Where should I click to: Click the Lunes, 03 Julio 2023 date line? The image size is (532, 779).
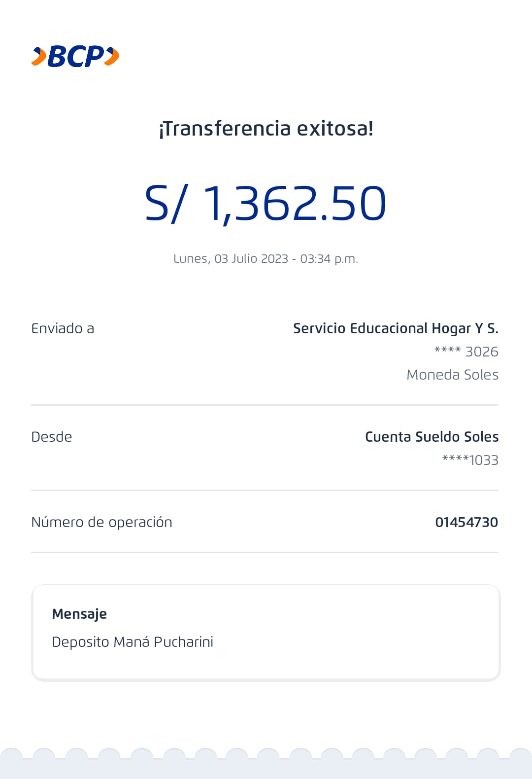pyautogui.click(x=266, y=259)
